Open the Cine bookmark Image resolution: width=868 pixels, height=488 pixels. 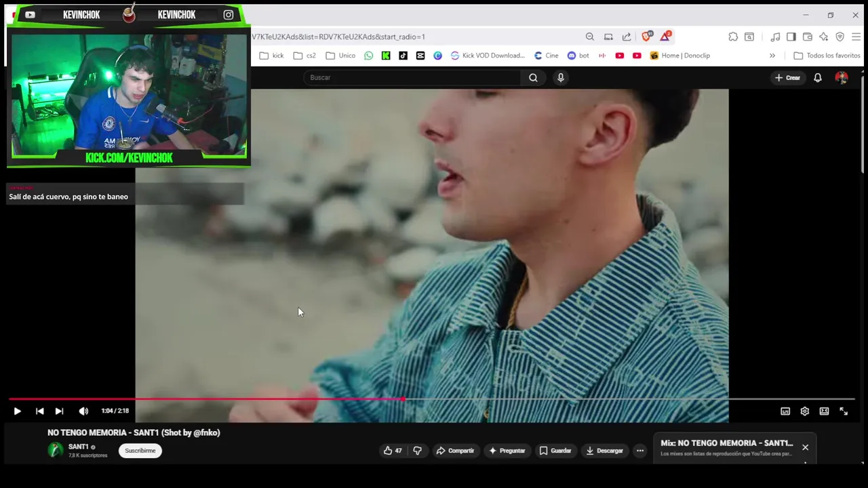click(546, 56)
